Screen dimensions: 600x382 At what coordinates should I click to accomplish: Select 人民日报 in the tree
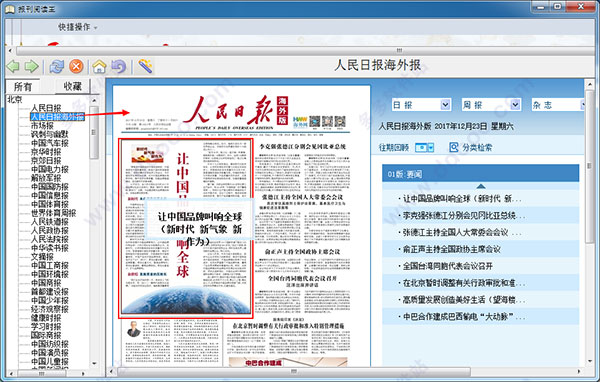pyautogui.click(x=46, y=108)
